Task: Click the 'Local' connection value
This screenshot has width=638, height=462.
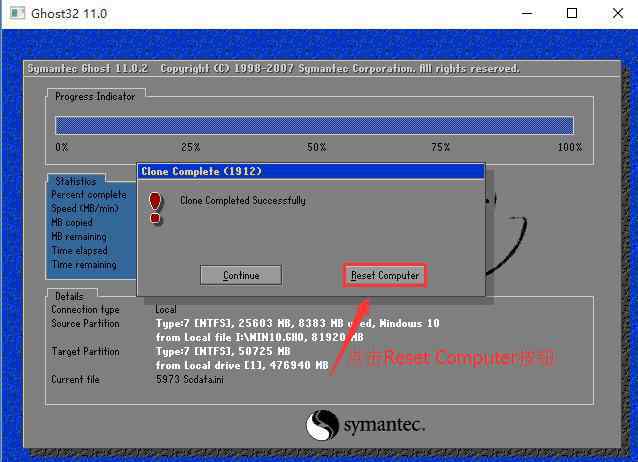Action: [166, 309]
